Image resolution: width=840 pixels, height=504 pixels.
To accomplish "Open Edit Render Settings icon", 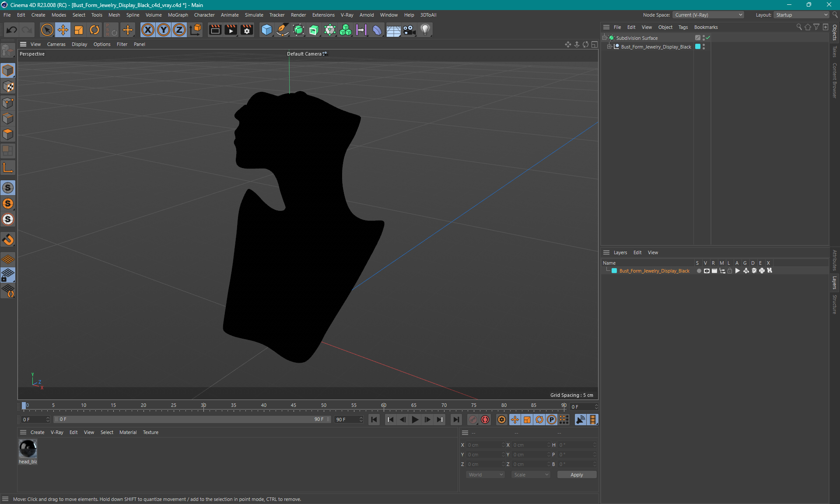I will (x=247, y=30).
